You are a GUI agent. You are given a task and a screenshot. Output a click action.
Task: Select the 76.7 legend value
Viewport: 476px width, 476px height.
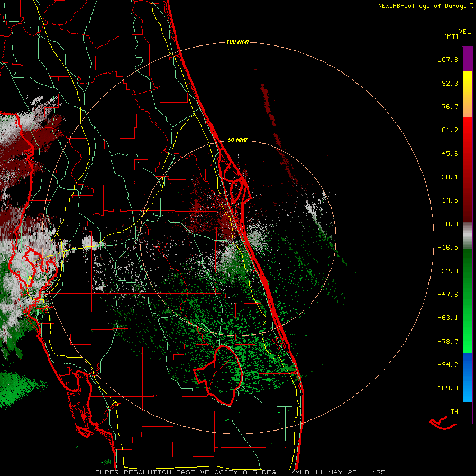point(450,106)
